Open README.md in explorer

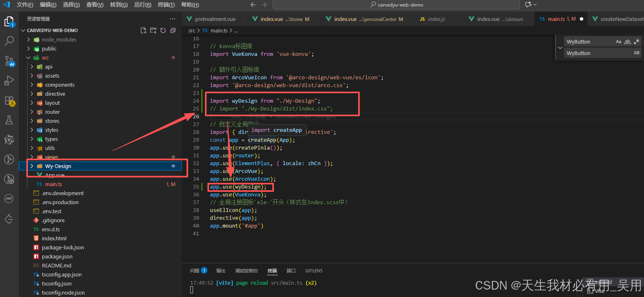pyautogui.click(x=56, y=265)
